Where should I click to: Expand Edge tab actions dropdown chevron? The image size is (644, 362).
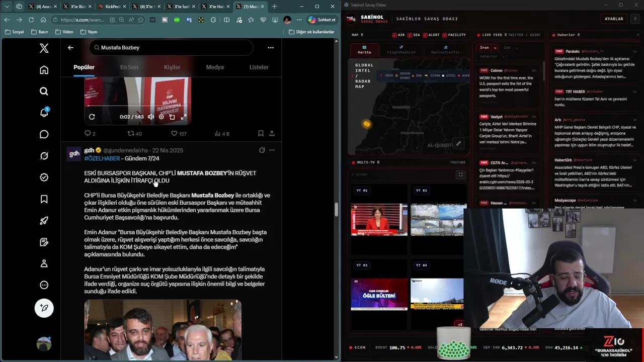pyautogui.click(x=7, y=7)
